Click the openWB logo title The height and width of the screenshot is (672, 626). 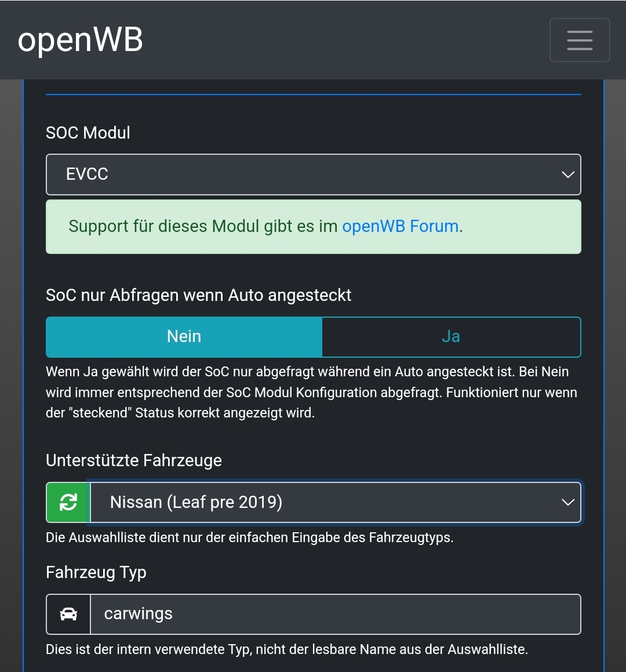pyautogui.click(x=81, y=40)
